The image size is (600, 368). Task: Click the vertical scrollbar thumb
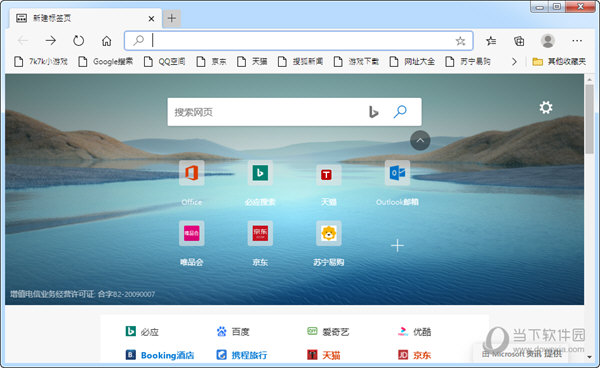[x=589, y=119]
